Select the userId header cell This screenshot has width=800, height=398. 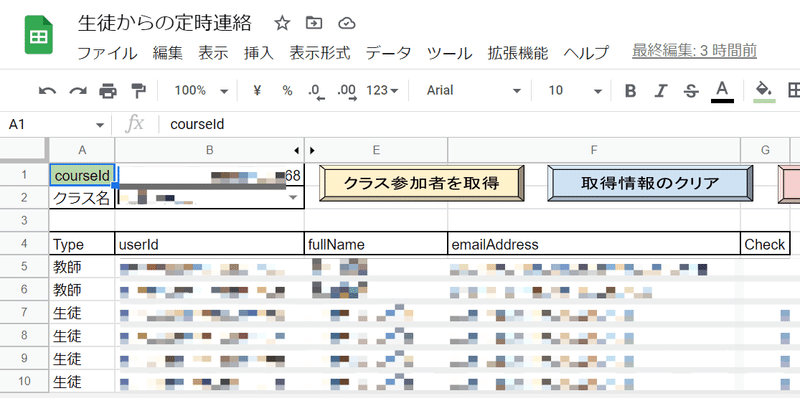209,244
